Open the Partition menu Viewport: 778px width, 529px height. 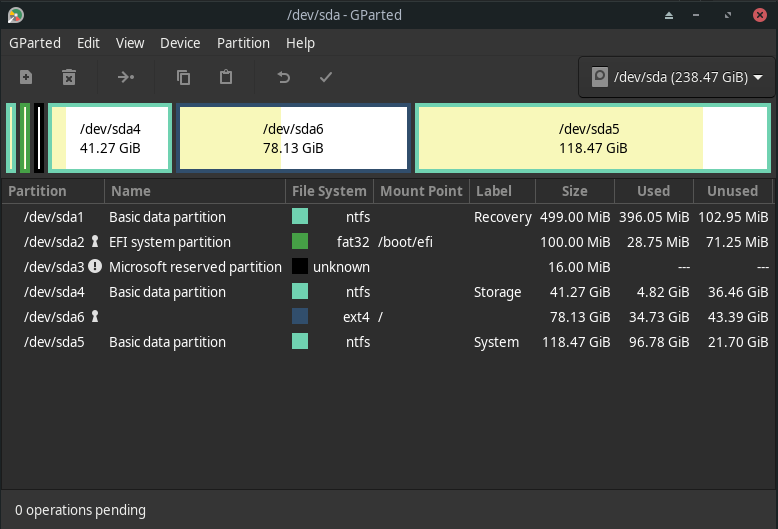click(x=243, y=43)
